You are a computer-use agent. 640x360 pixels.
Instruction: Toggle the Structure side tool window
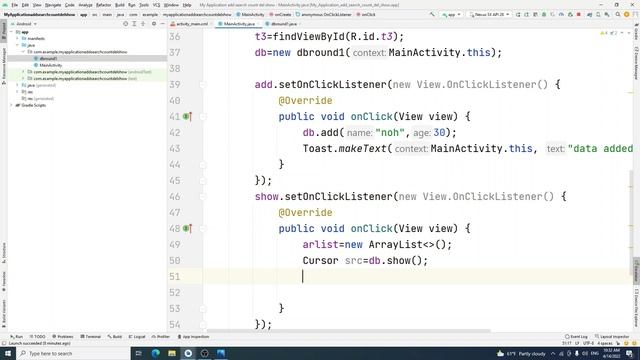(x=4, y=253)
